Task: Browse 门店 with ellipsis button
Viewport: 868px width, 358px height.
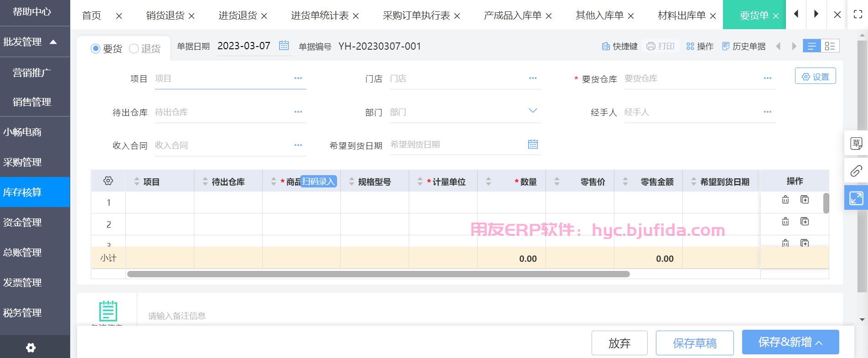Action: pos(533,78)
